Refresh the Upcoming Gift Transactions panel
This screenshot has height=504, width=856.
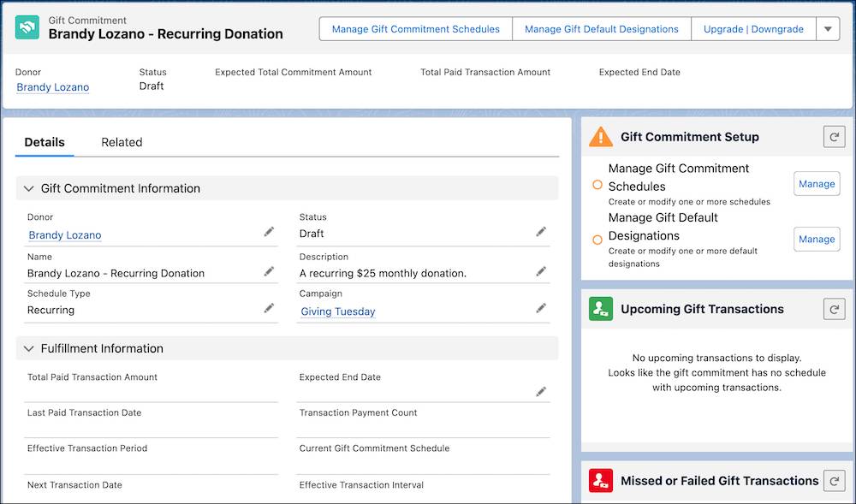point(834,309)
